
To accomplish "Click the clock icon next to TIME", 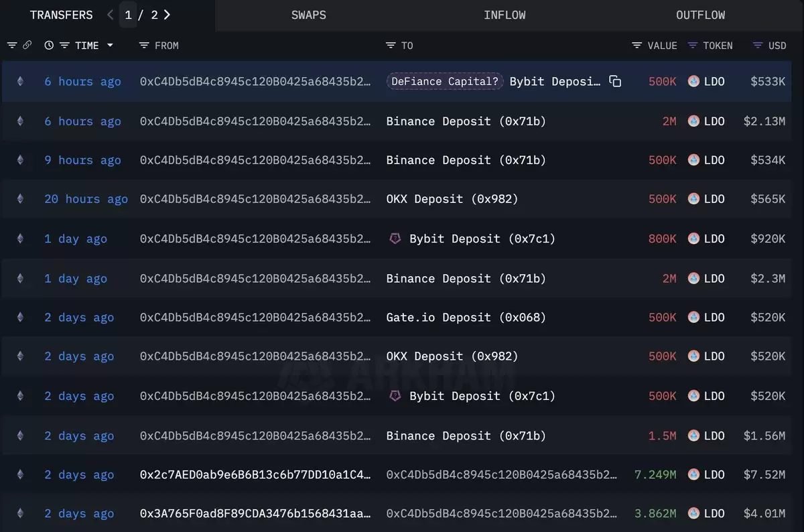I will tap(49, 46).
